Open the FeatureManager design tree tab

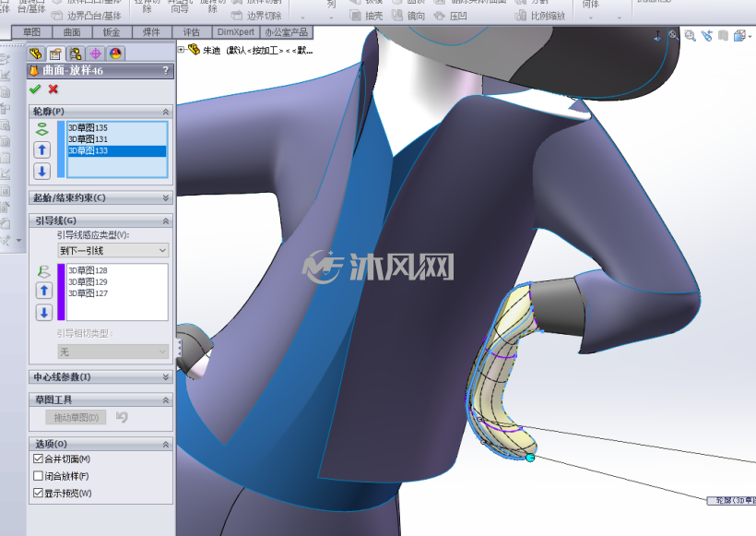click(36, 54)
